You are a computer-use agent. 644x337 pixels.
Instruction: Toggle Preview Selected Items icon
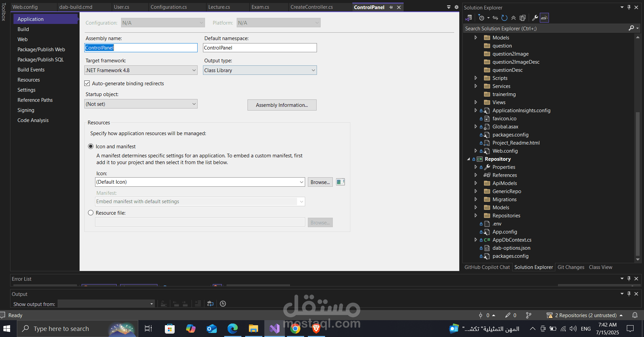tap(544, 18)
